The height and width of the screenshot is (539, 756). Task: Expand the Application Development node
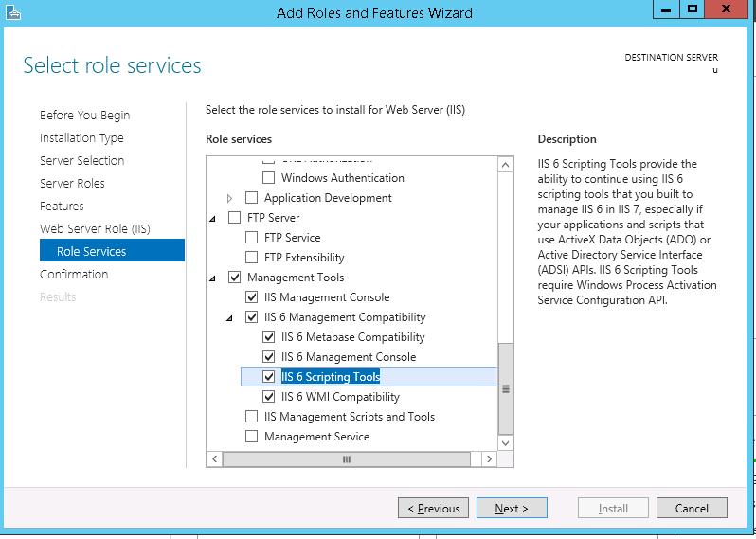click(229, 198)
